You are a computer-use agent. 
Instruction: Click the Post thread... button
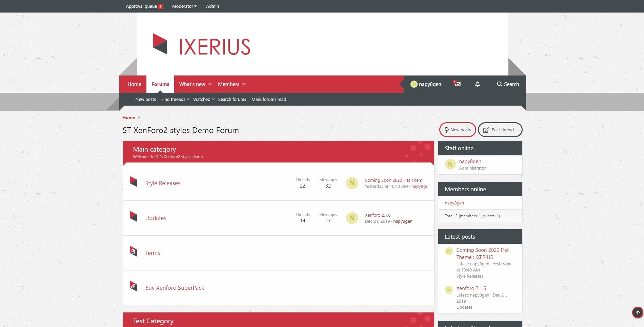point(500,130)
